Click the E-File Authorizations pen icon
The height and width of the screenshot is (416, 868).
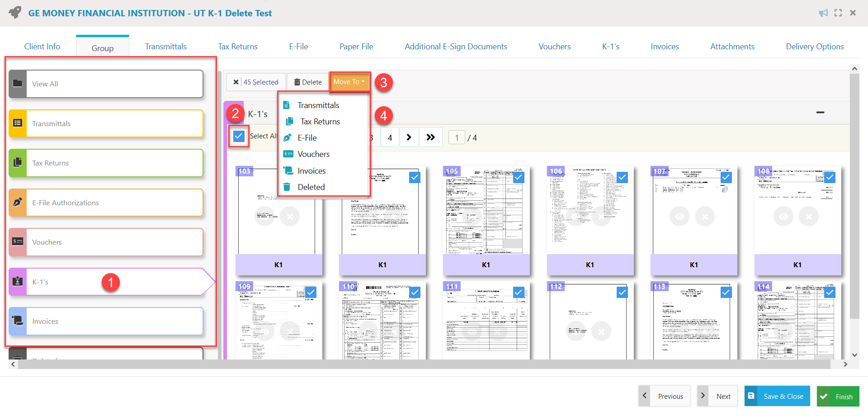(x=18, y=203)
